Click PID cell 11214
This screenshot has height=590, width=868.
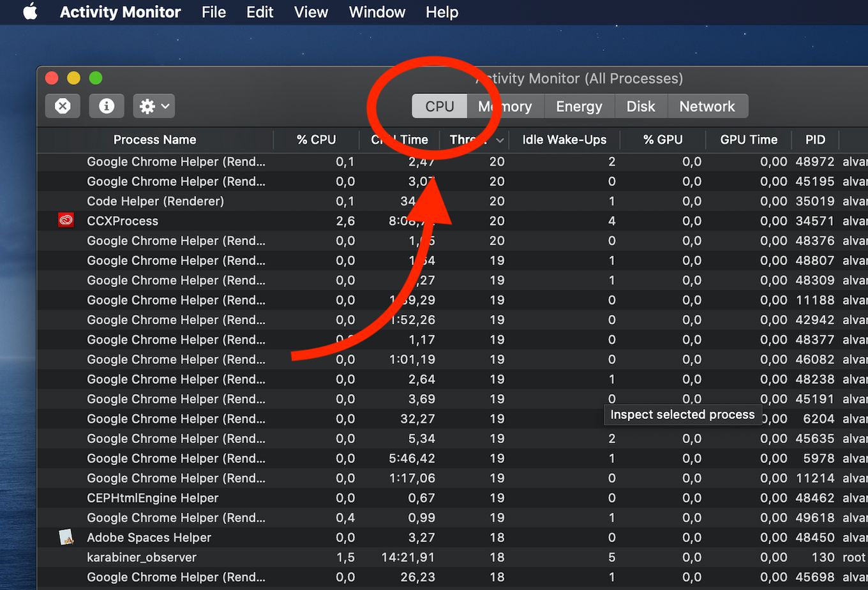[x=815, y=478]
